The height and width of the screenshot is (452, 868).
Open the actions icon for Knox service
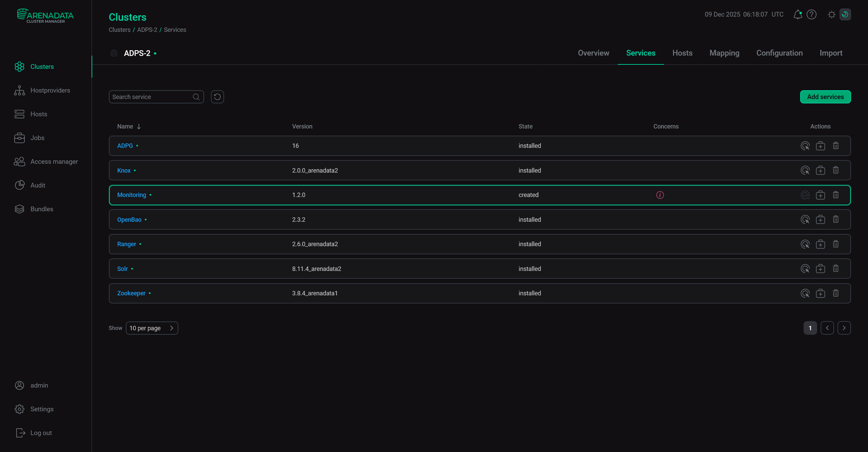coord(806,170)
